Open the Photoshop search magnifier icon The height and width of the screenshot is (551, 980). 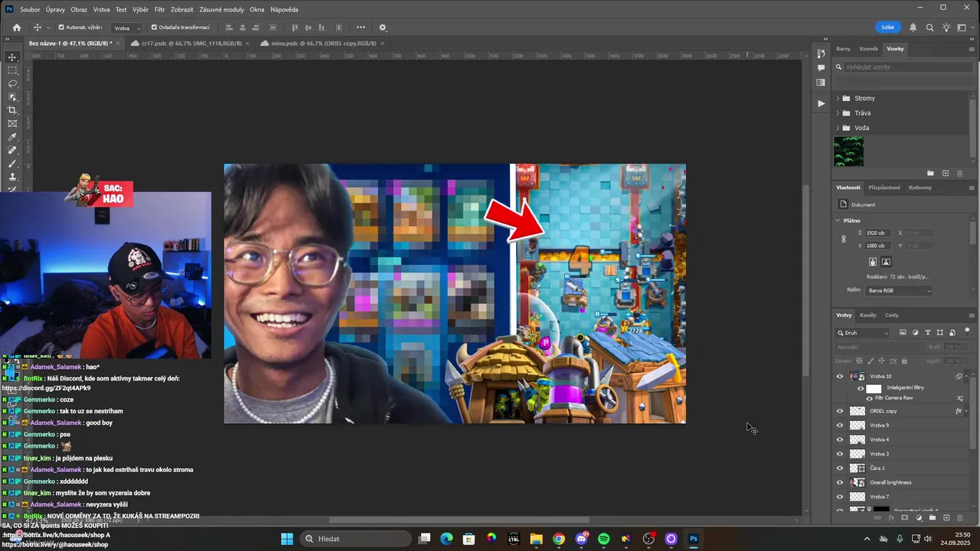929,28
